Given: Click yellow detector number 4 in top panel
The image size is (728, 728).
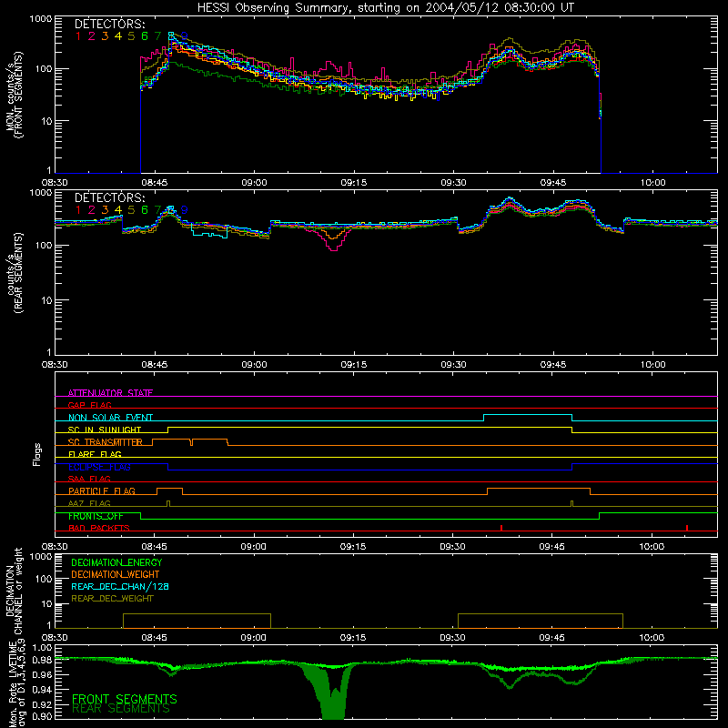Looking at the screenshot, I should click(x=118, y=36).
